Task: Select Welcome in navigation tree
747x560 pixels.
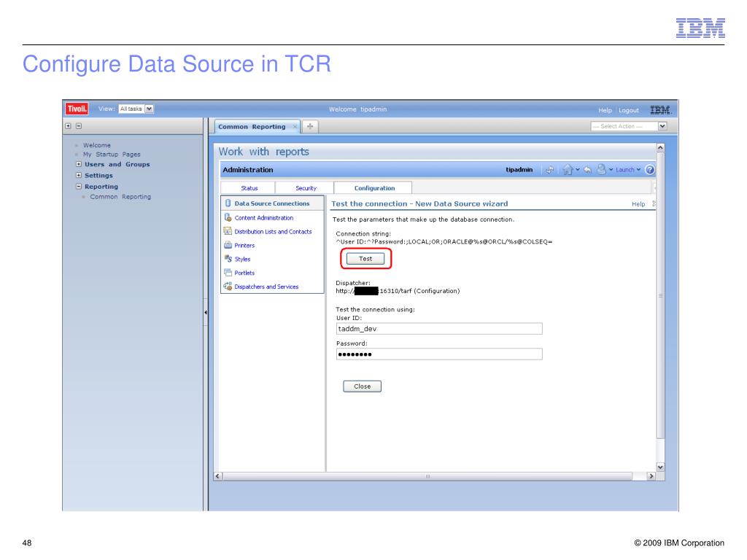Action: (x=97, y=145)
